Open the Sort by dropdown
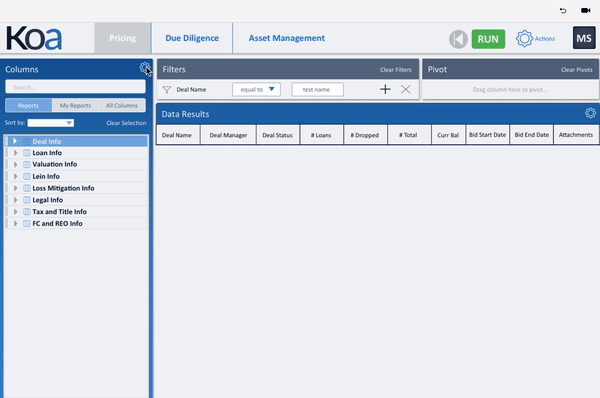This screenshot has height=398, width=600. 51,123
